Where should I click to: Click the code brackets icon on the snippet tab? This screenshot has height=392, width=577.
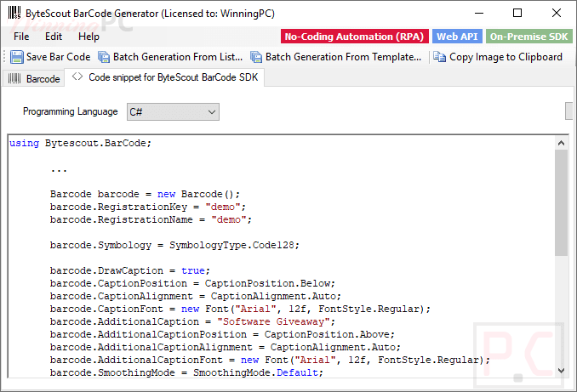(x=77, y=77)
